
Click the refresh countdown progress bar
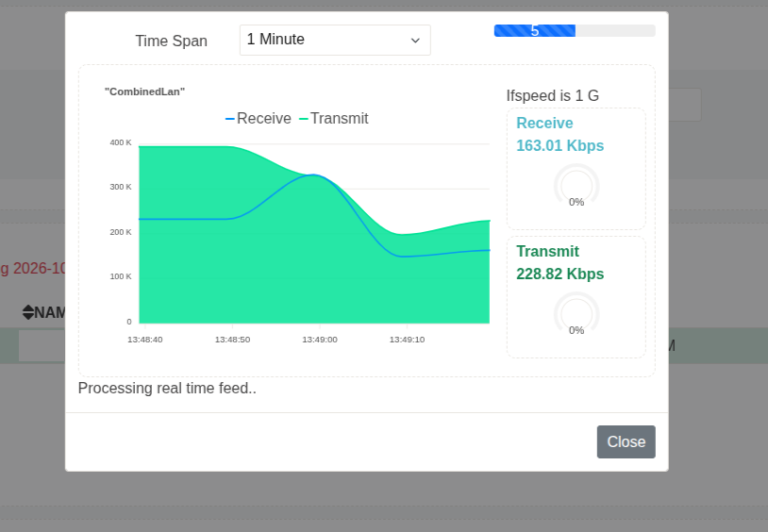tap(575, 30)
